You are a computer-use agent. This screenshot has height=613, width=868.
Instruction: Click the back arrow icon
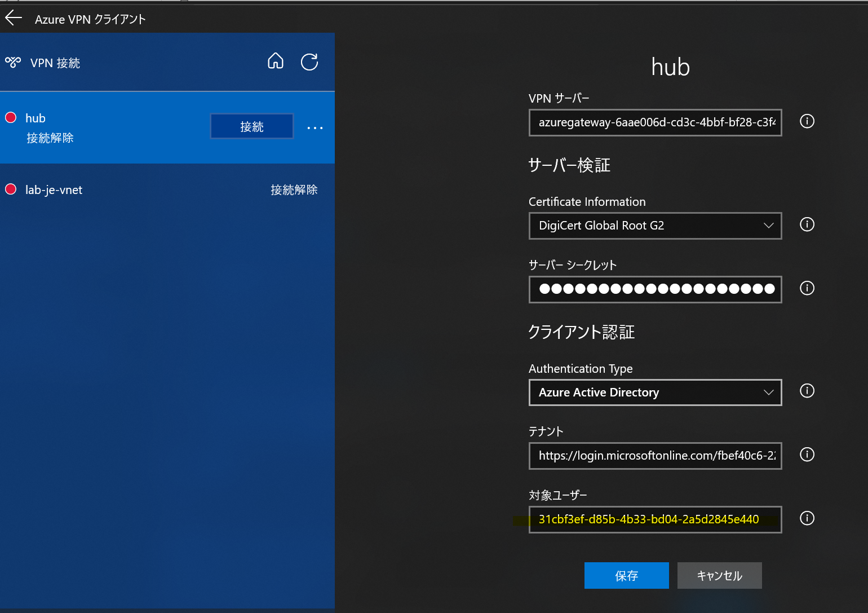tap(14, 18)
